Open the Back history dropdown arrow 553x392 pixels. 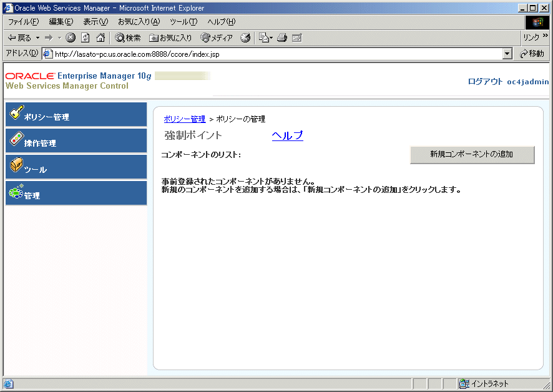(37, 37)
